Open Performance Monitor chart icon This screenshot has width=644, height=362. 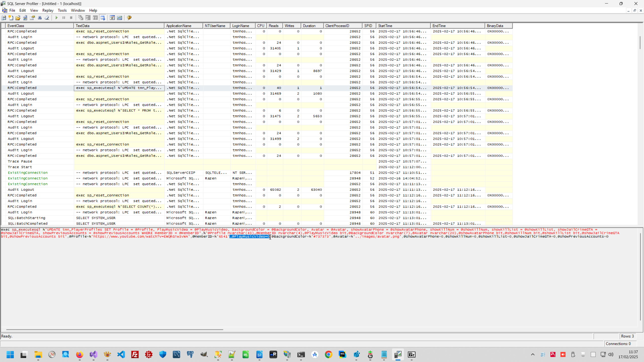coord(119,18)
